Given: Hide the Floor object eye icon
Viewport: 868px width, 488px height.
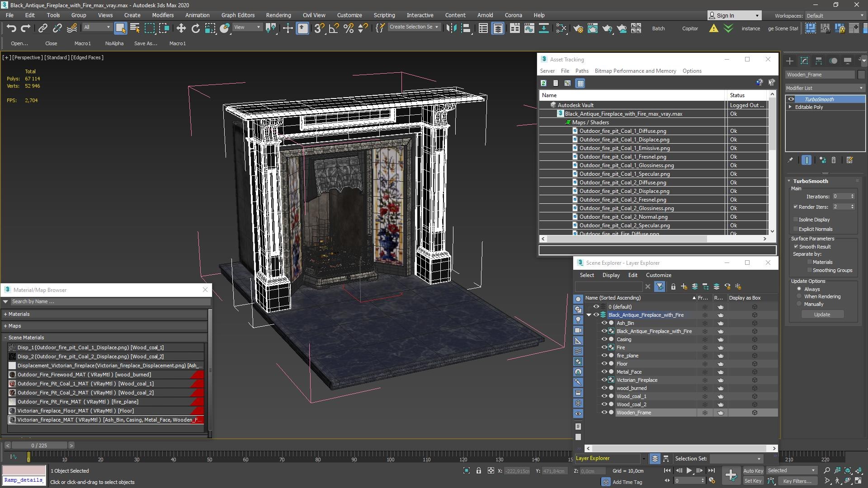Looking at the screenshot, I should tap(604, 364).
